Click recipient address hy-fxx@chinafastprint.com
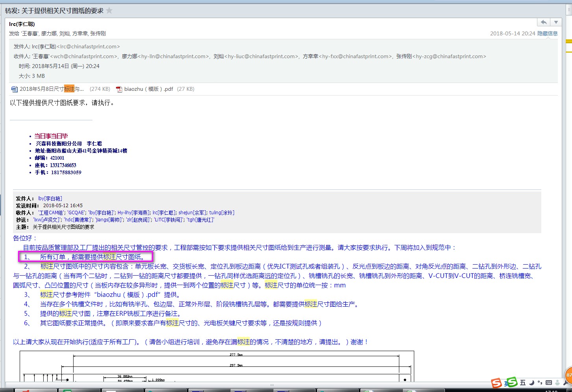The height and width of the screenshot is (392, 572). [355, 56]
